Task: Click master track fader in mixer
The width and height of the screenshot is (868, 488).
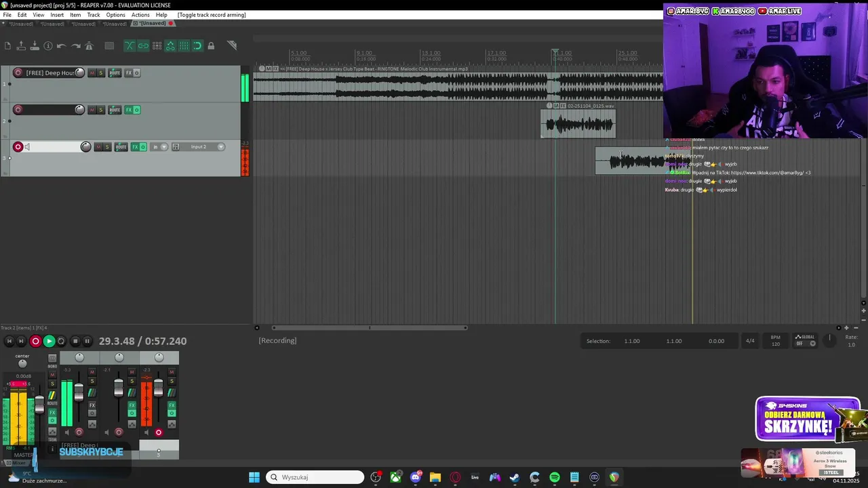Action: coord(39,405)
